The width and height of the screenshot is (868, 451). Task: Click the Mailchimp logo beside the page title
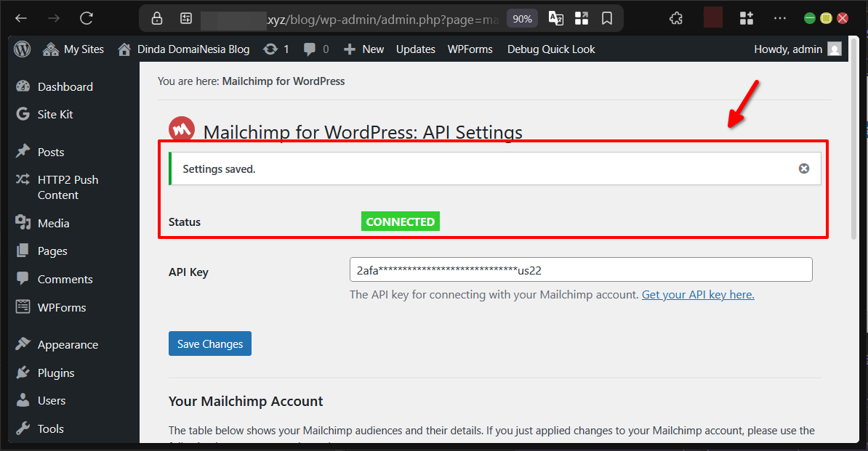coord(181,129)
